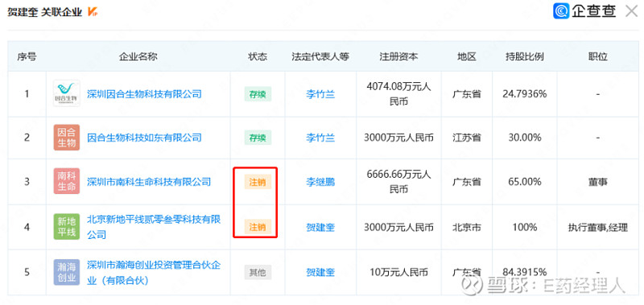Click the 存续 status tag for 深圳因合生物
Screen dimensions: 644x305
point(258,94)
